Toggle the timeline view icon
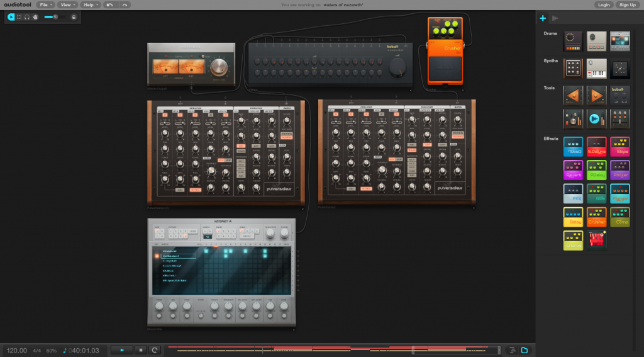This screenshot has width=644, height=357. pos(512,350)
